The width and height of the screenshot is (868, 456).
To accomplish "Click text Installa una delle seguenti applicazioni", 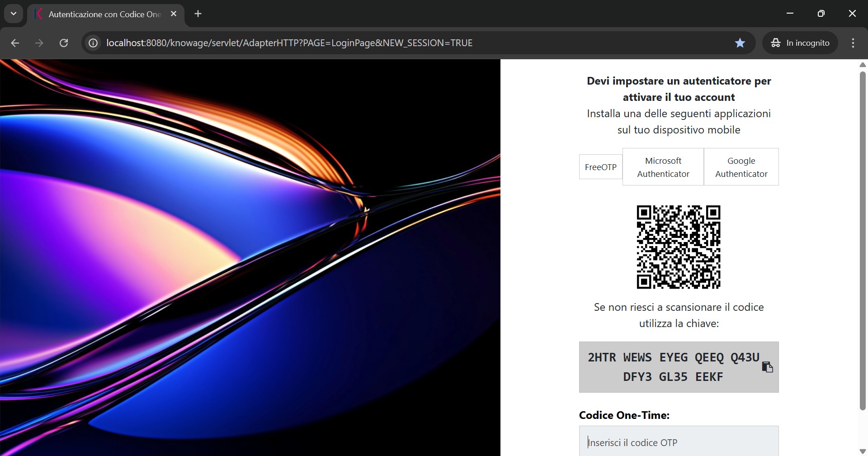I will pyautogui.click(x=679, y=122).
